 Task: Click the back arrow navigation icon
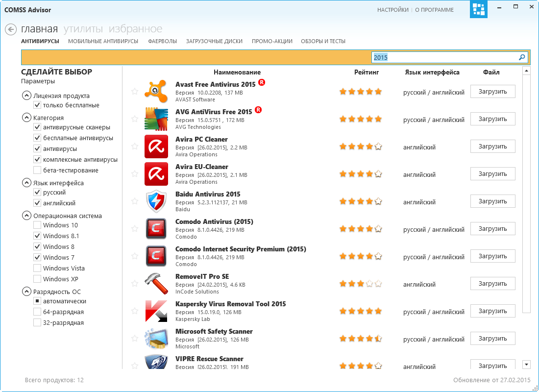point(11,29)
